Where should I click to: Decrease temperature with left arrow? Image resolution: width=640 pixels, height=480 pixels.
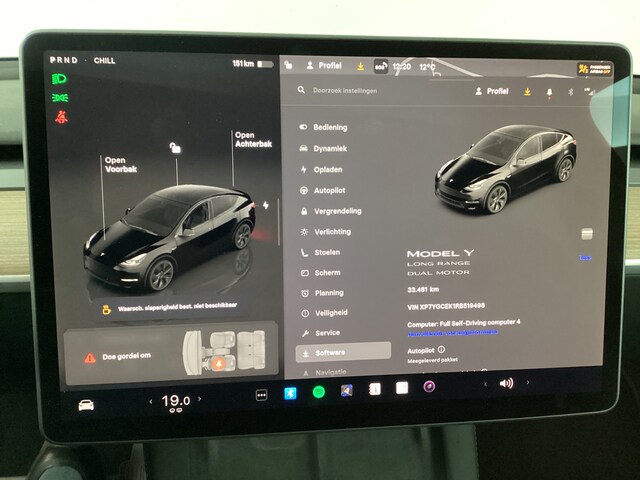[151, 402]
